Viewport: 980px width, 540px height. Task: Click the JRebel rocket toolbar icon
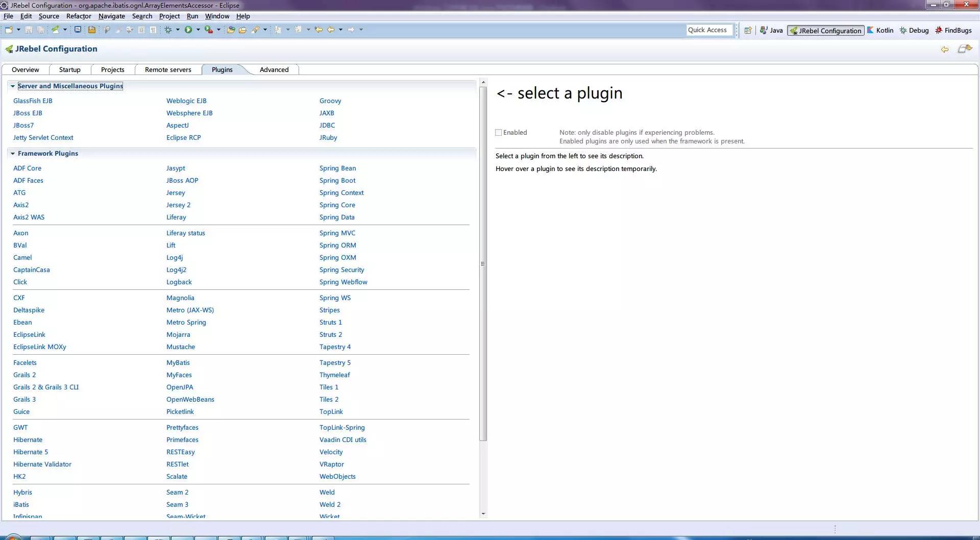(55, 30)
